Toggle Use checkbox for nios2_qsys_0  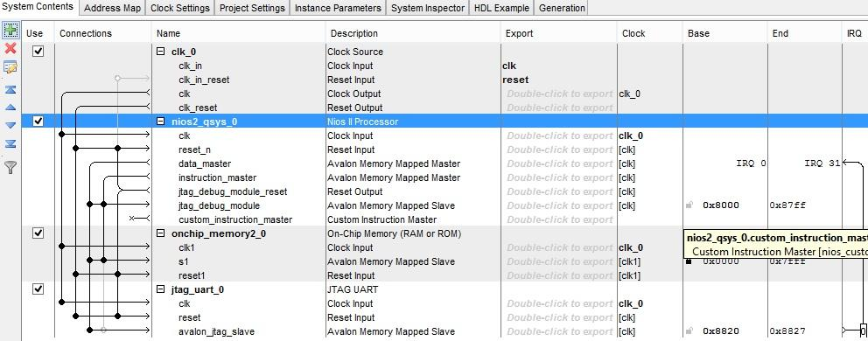tap(38, 121)
